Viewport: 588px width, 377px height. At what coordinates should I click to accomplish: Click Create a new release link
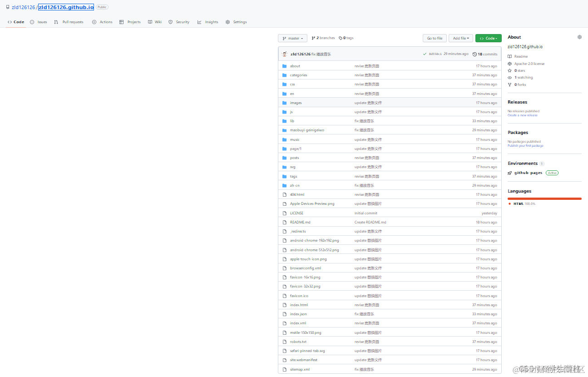tap(522, 115)
